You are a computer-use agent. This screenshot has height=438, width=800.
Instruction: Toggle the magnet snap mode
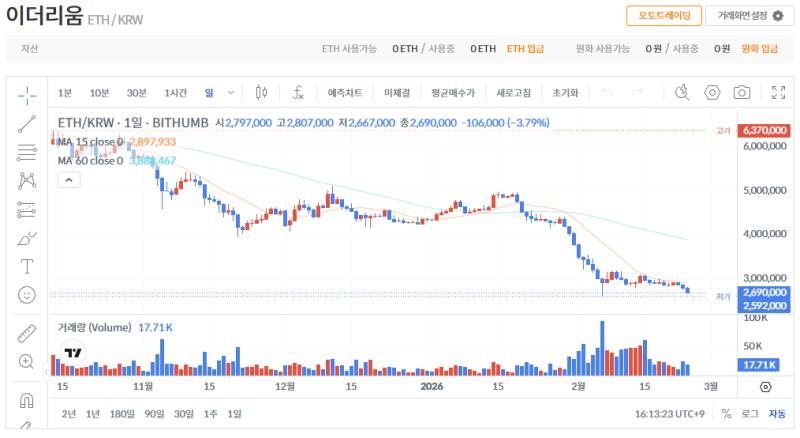tap(27, 401)
